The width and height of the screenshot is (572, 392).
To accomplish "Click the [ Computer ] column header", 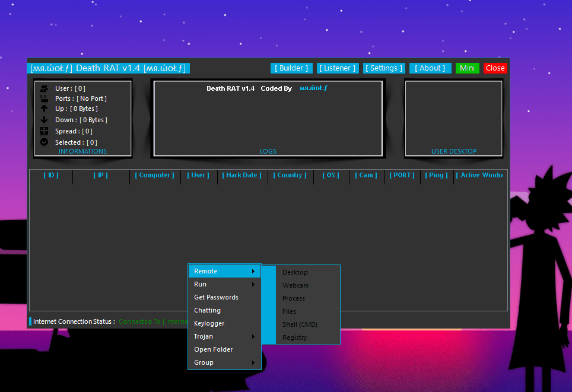I will pyautogui.click(x=155, y=176).
